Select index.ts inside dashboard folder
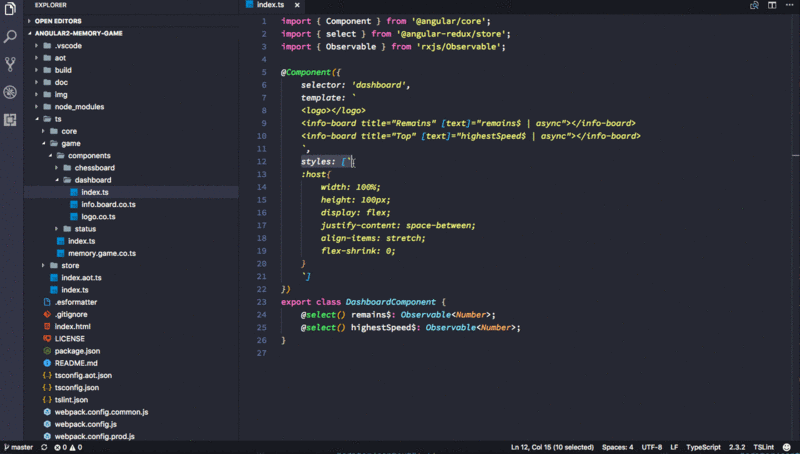 94,192
